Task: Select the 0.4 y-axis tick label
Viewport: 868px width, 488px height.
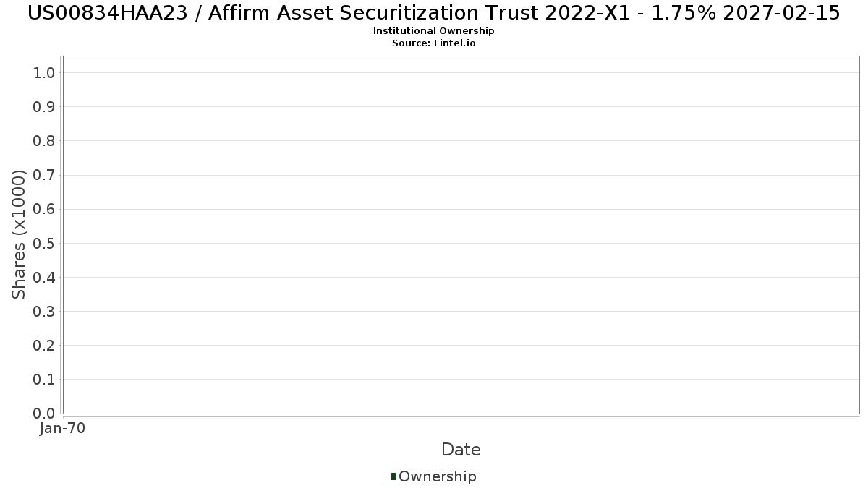Action: point(45,278)
